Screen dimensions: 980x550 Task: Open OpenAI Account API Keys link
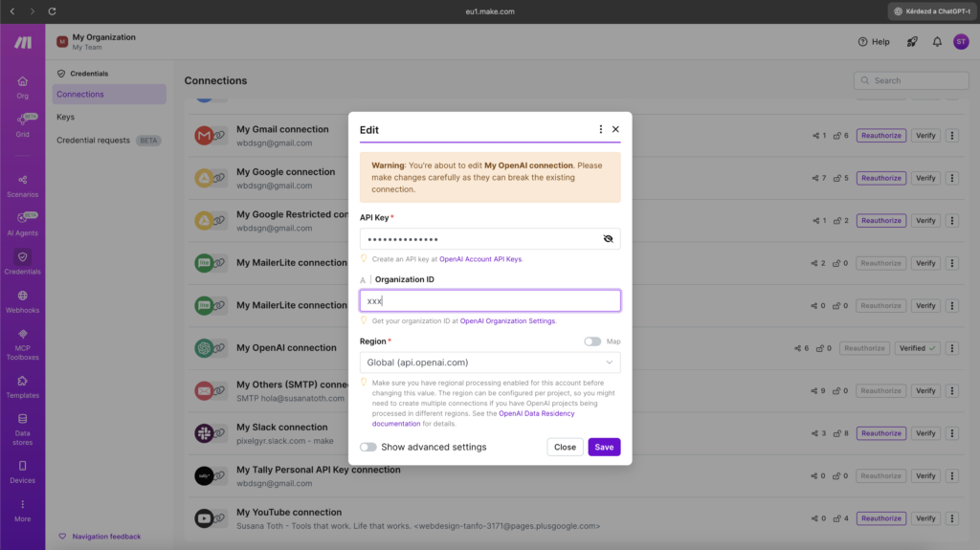point(480,259)
